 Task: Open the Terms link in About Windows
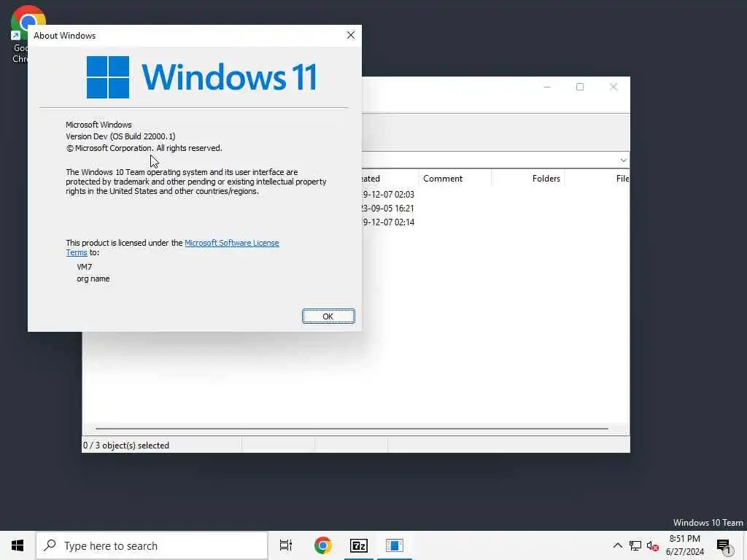click(x=76, y=252)
